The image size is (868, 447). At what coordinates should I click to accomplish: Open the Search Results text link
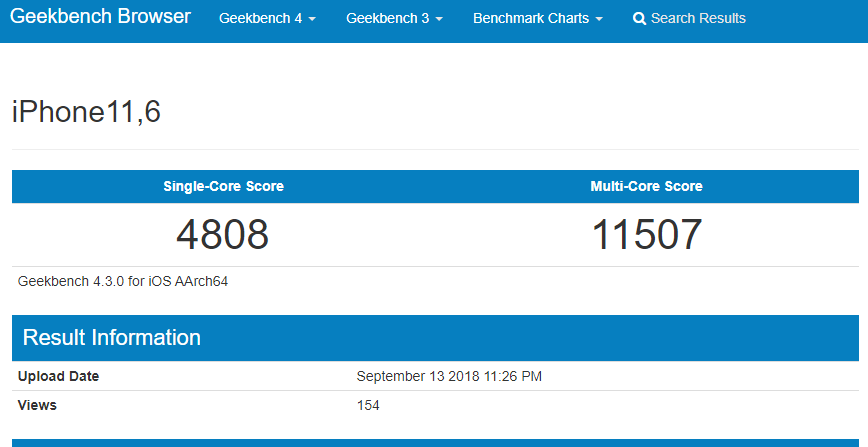698,18
